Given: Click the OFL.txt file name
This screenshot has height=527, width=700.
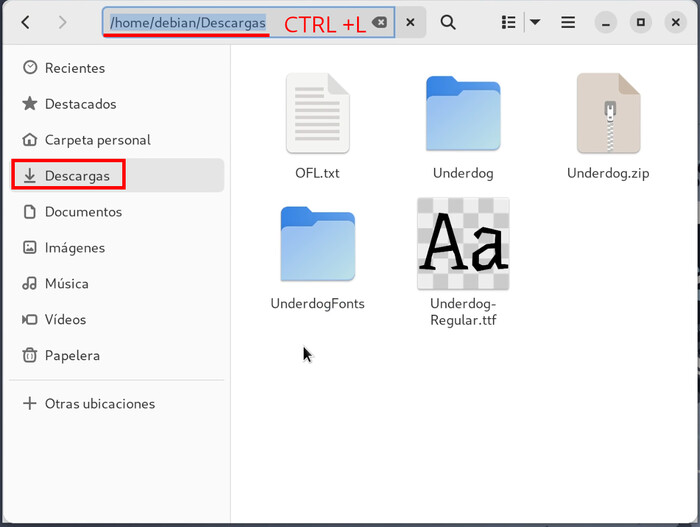Looking at the screenshot, I should click(317, 173).
